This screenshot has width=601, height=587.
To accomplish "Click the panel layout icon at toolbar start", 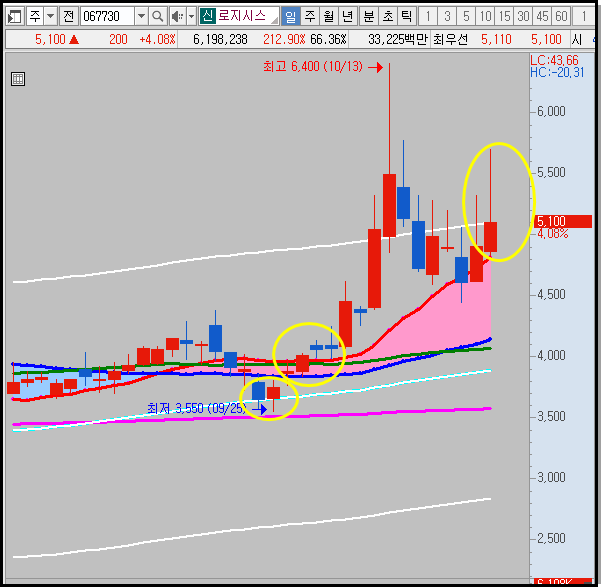I will (15, 16).
